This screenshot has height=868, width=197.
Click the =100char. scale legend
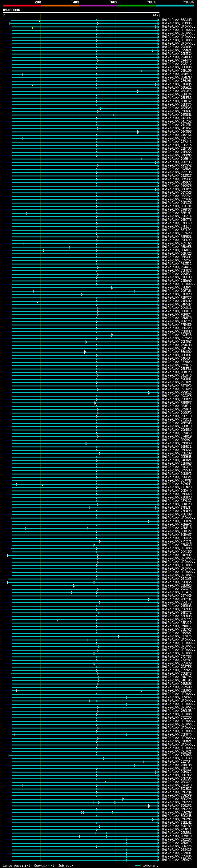tap(147, 866)
